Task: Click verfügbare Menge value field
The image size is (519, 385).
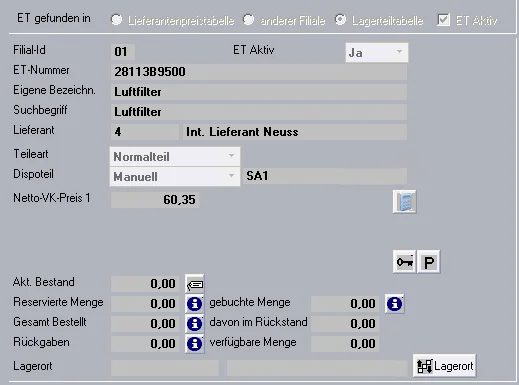Action: [345, 344]
